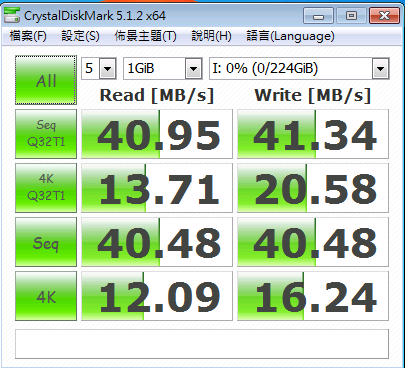Run all benchmarks with the All button
The width and height of the screenshot is (405, 368).
[x=46, y=80]
